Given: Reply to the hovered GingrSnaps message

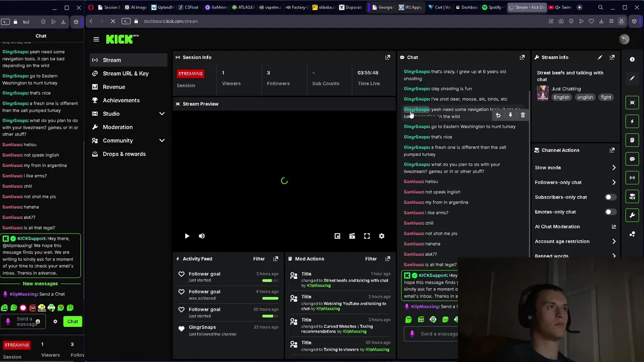Looking at the screenshot, I should (498, 115).
